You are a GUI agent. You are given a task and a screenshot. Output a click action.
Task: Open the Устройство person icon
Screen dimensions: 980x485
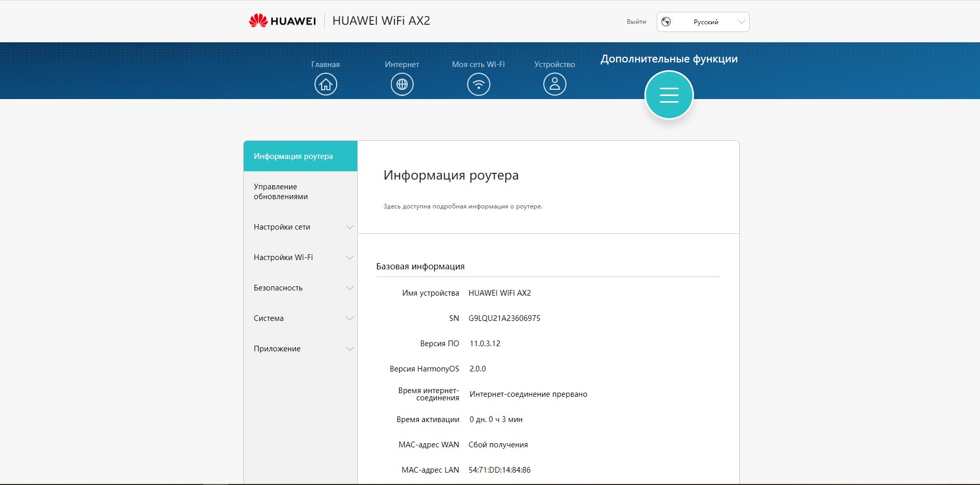point(555,84)
